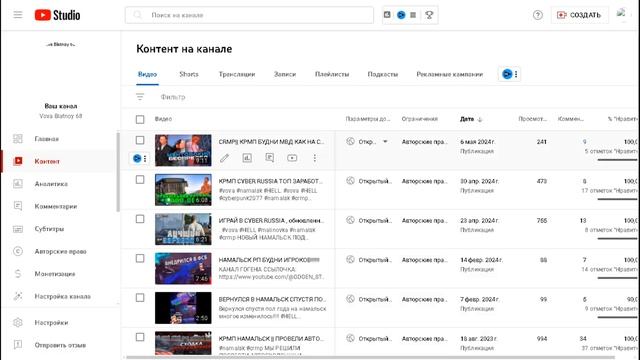This screenshot has height=360, width=640.
Task: Focus the channel search field
Action: [249, 15]
